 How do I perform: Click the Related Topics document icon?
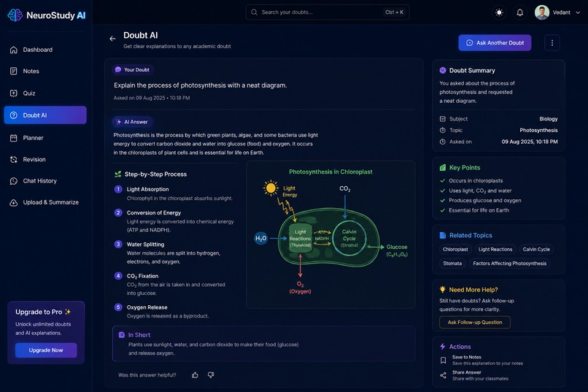click(x=443, y=236)
